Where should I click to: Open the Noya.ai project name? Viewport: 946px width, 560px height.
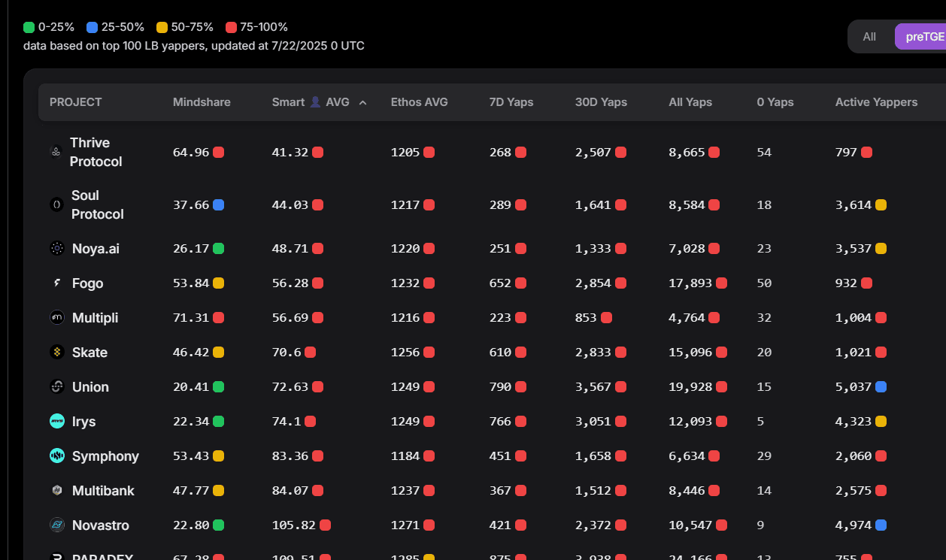click(96, 248)
